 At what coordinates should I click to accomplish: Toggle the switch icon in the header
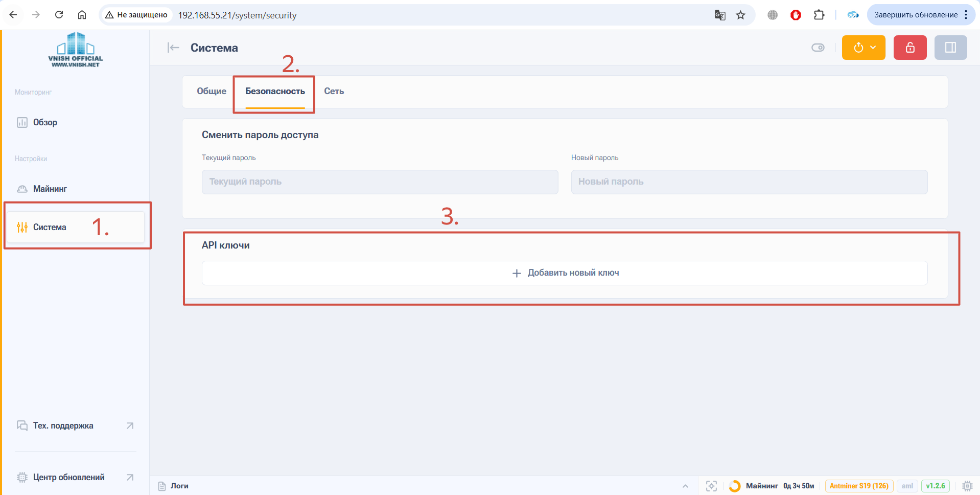818,48
